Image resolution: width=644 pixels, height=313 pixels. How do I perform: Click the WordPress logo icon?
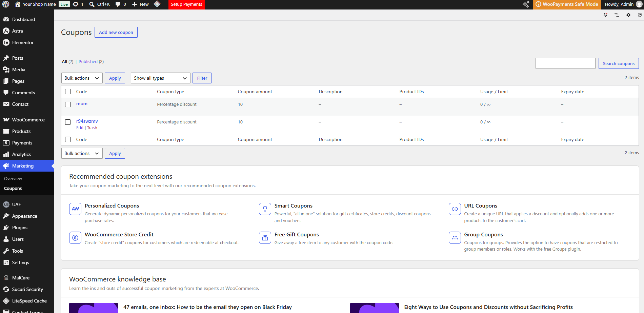(x=6, y=4)
